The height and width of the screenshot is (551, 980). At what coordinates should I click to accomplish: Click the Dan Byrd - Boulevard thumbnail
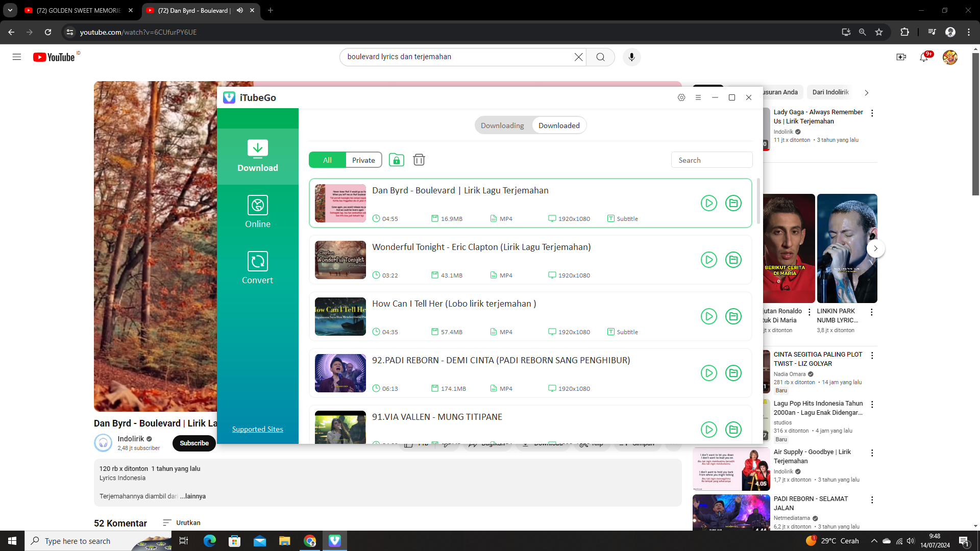340,203
